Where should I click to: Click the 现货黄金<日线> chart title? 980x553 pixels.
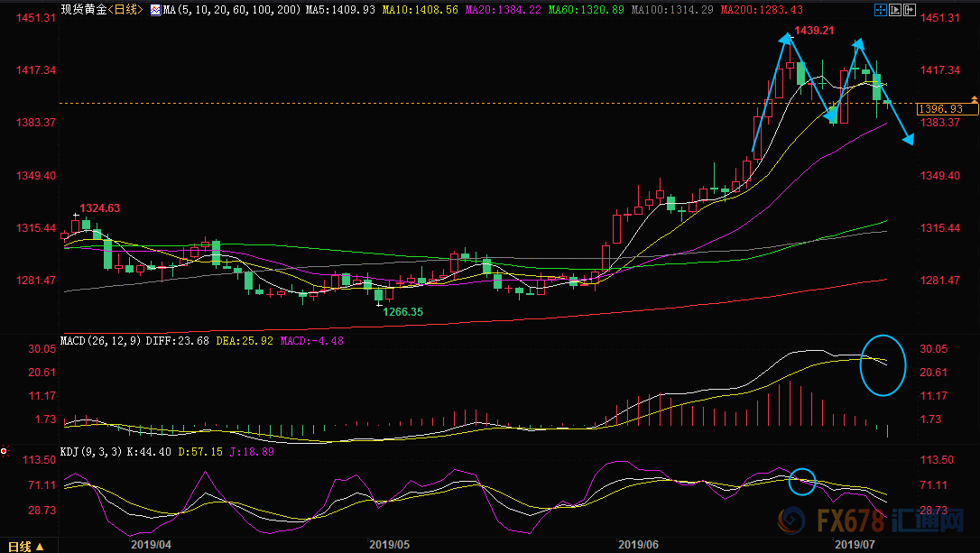tap(102, 10)
